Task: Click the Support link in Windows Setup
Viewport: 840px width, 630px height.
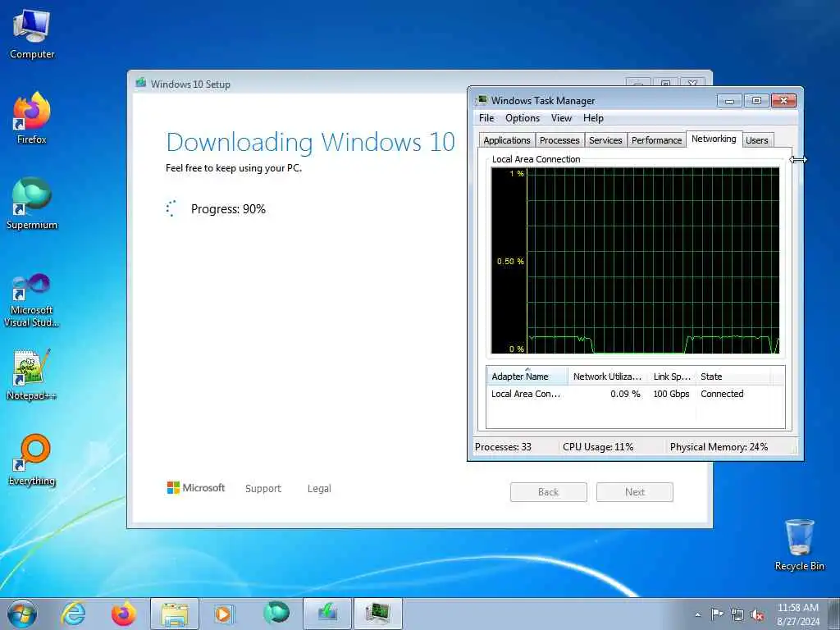Action: (x=263, y=489)
